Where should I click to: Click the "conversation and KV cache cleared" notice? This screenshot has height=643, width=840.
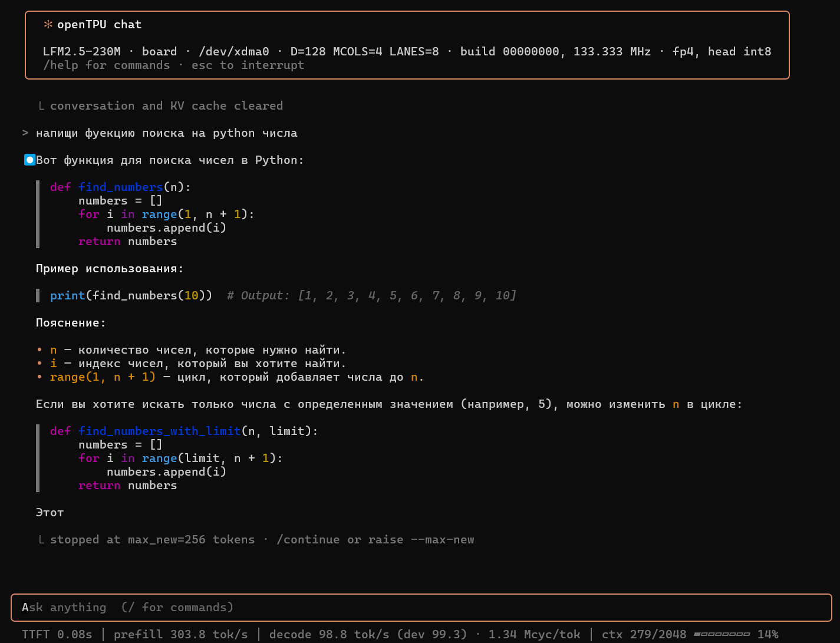(167, 106)
